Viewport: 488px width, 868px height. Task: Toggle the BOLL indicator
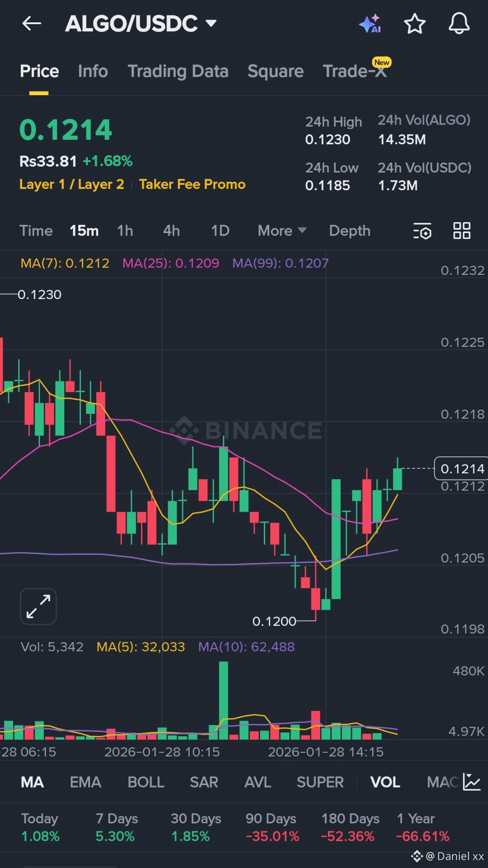coord(146,782)
